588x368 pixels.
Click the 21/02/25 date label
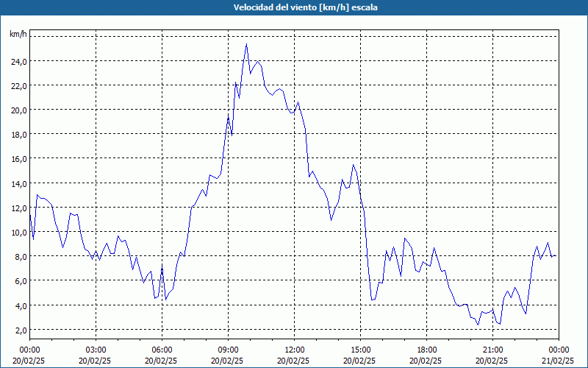coord(559,361)
